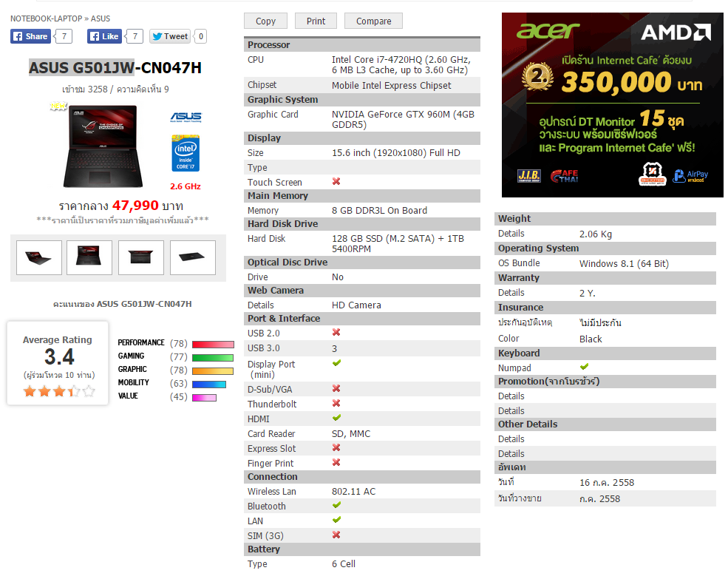728x579 pixels.
Task: Click the Print button
Action: point(316,21)
